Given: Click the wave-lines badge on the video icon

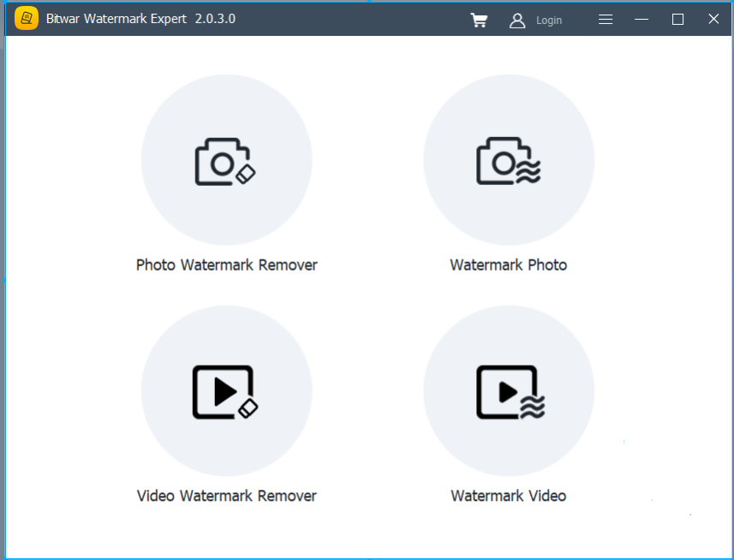Looking at the screenshot, I should click(x=532, y=407).
